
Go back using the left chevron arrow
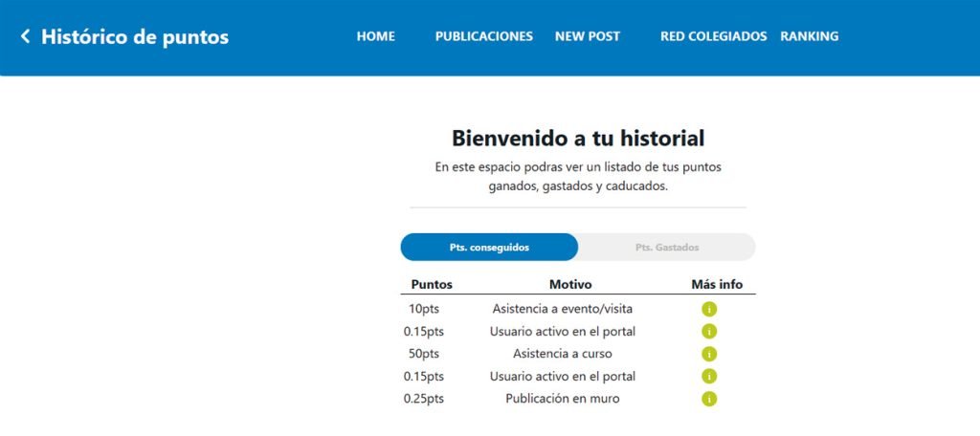click(x=26, y=36)
